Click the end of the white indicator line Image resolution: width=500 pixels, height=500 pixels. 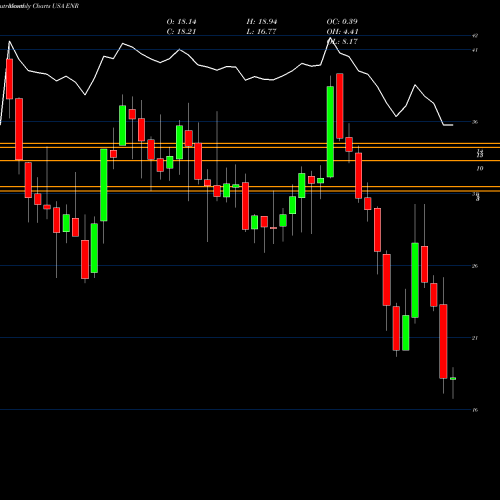click(452, 125)
